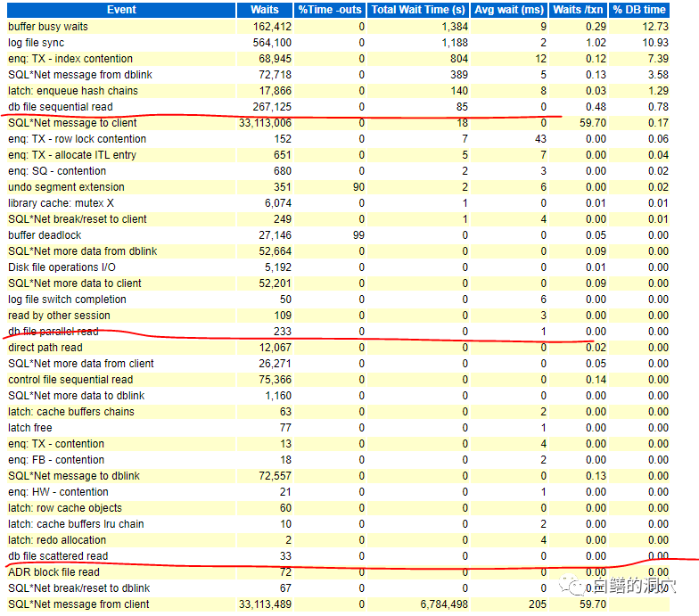Image resolution: width=699 pixels, height=616 pixels.
Task: Click the Waits /txn column header
Action: pos(580,10)
